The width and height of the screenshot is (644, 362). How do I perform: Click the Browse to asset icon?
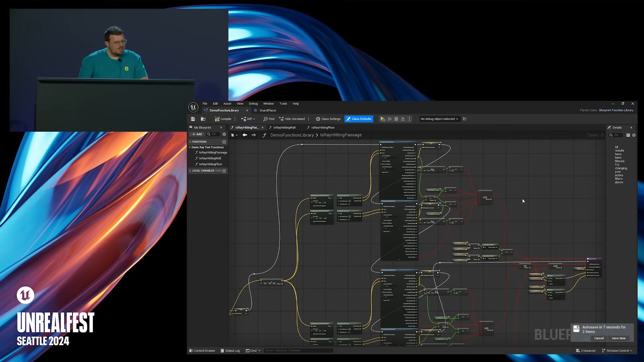pyautogui.click(x=203, y=119)
